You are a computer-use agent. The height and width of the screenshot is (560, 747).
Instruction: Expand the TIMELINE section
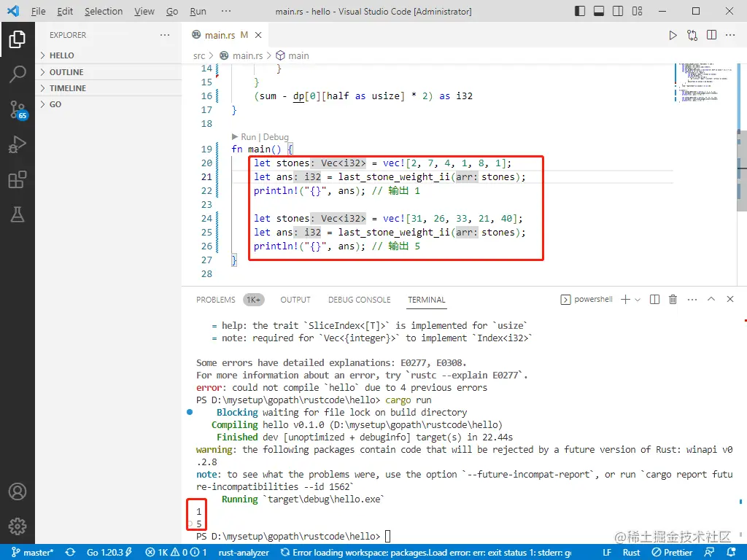point(109,88)
